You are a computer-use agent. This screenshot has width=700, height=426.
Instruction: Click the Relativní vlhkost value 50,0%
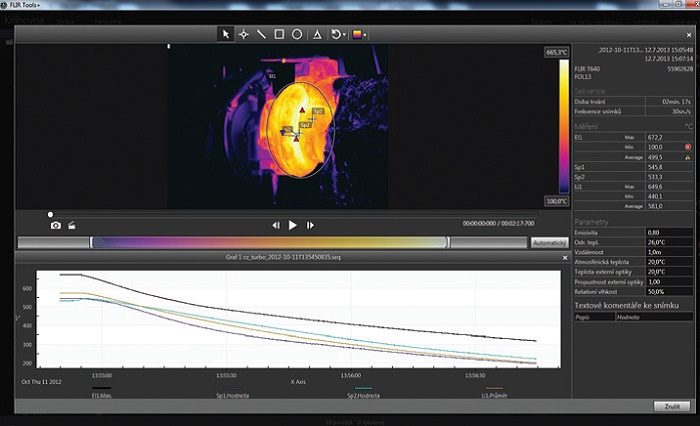(x=670, y=292)
